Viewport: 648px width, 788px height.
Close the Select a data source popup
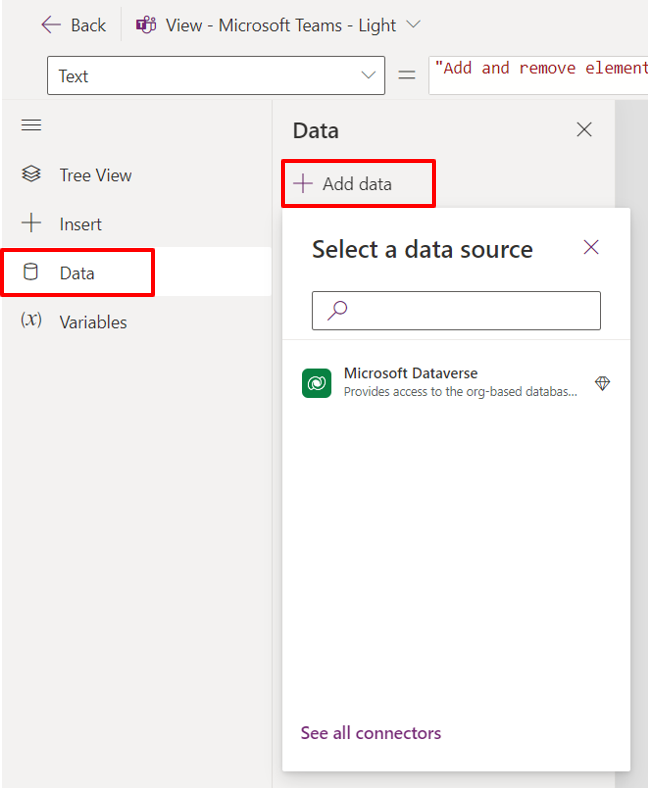[591, 247]
